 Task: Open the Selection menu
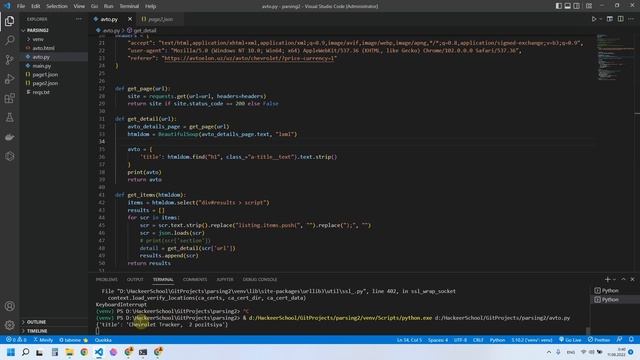click(x=57, y=6)
